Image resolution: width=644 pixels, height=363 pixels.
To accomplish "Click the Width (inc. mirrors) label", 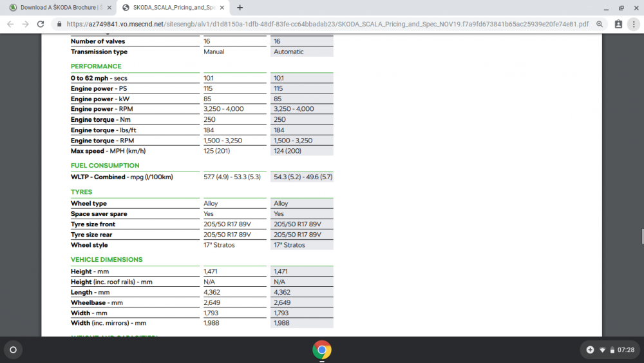I will pyautogui.click(x=108, y=323).
